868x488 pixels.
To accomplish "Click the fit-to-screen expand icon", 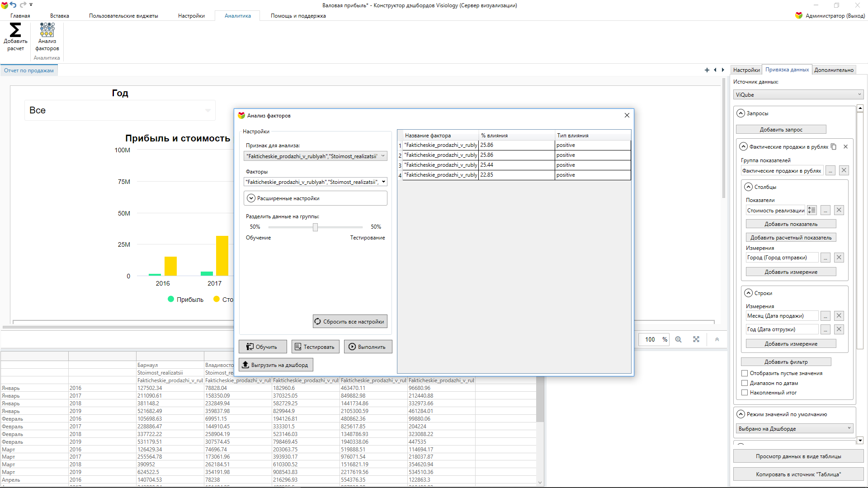I will click(x=696, y=339).
